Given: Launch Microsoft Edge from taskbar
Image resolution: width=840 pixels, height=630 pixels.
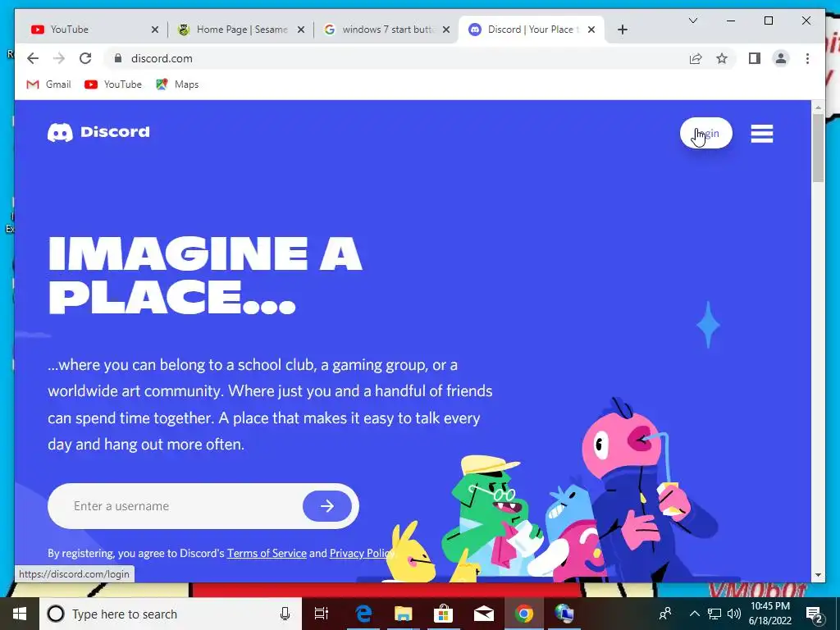Looking at the screenshot, I should coord(363,614).
